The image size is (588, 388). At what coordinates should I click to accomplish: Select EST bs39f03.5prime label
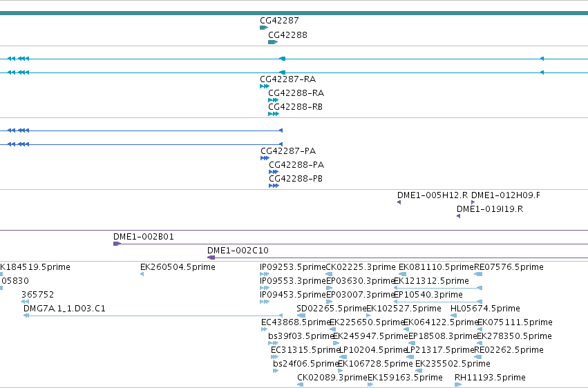(301, 336)
